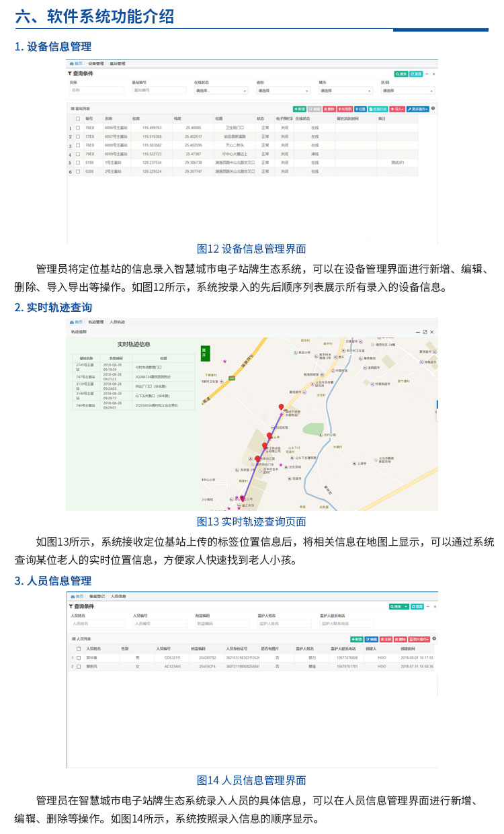Tick checkbox for 1号主基站 row
The width and height of the screenshot is (504, 834).
coord(78,163)
